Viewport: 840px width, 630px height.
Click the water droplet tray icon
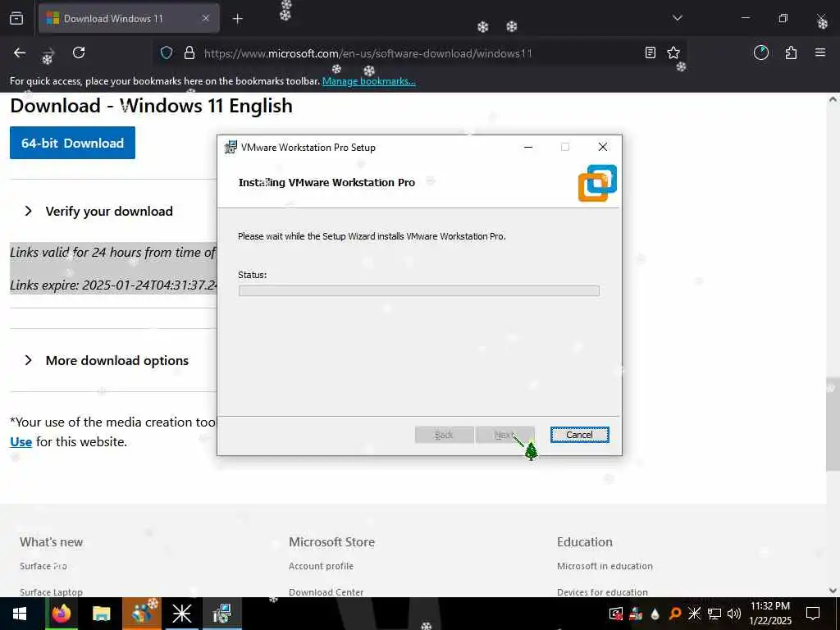[655, 614]
